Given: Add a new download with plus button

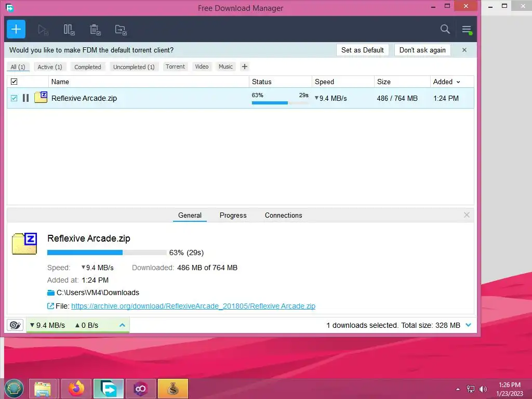Looking at the screenshot, I should pyautogui.click(x=16, y=29).
